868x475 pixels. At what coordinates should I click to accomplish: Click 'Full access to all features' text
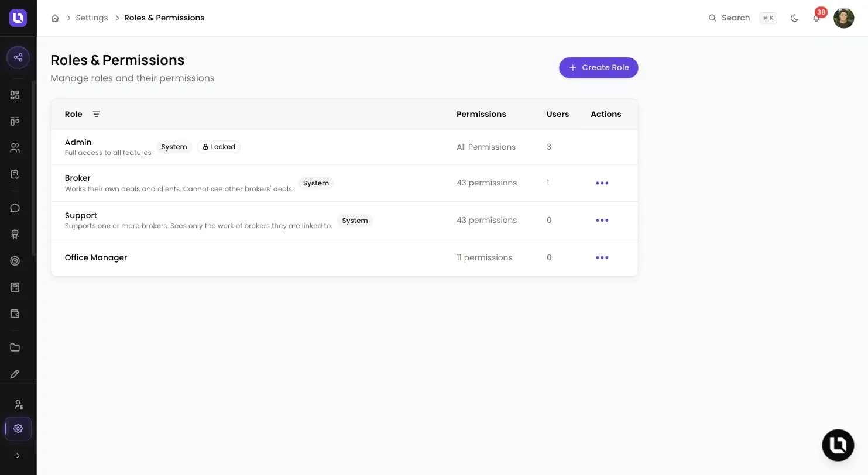click(x=108, y=153)
